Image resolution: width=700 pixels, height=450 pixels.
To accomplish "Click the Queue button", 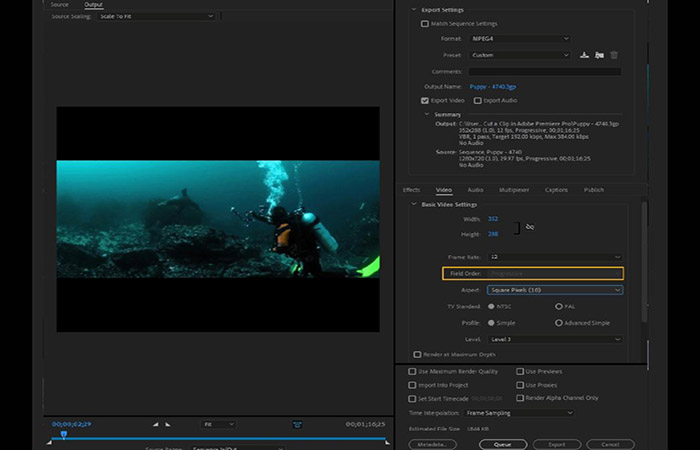I will [x=503, y=444].
